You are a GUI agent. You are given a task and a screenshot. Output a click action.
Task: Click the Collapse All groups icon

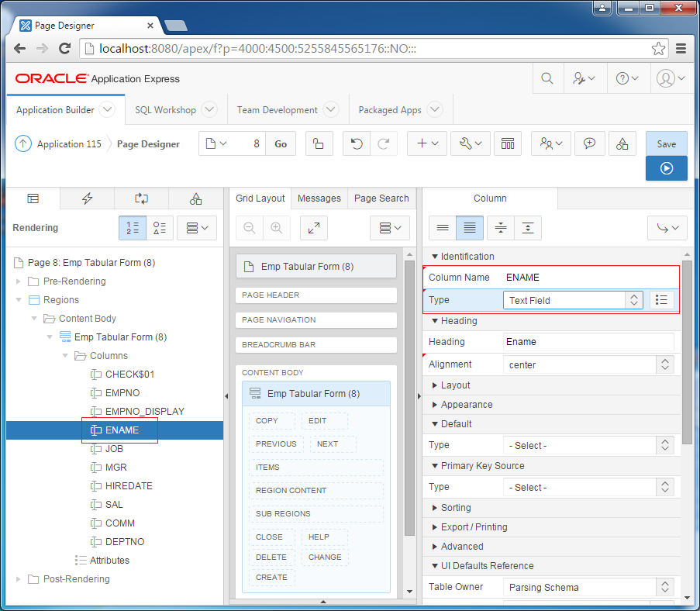coord(501,228)
